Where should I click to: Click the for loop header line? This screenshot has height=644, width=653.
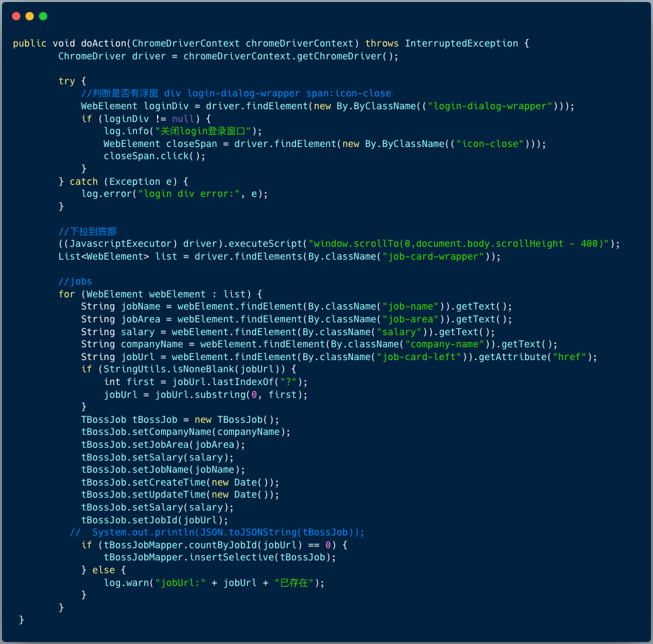pyautogui.click(x=160, y=294)
